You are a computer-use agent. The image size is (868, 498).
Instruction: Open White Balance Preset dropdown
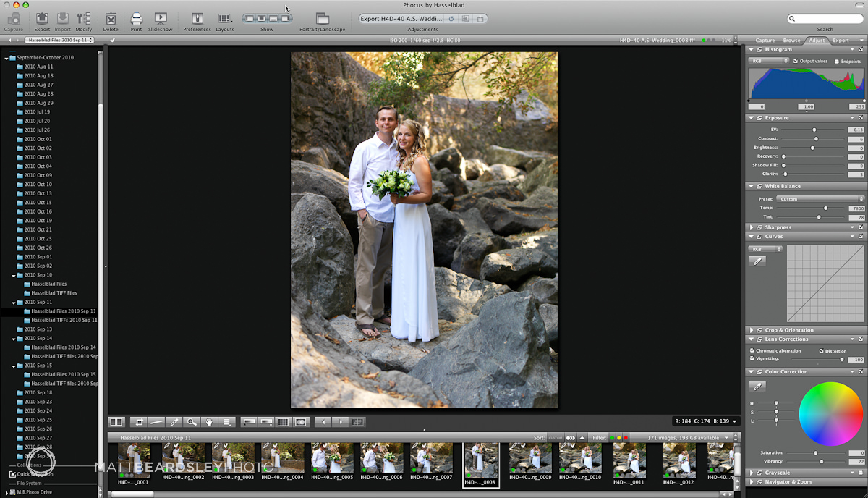click(x=820, y=199)
